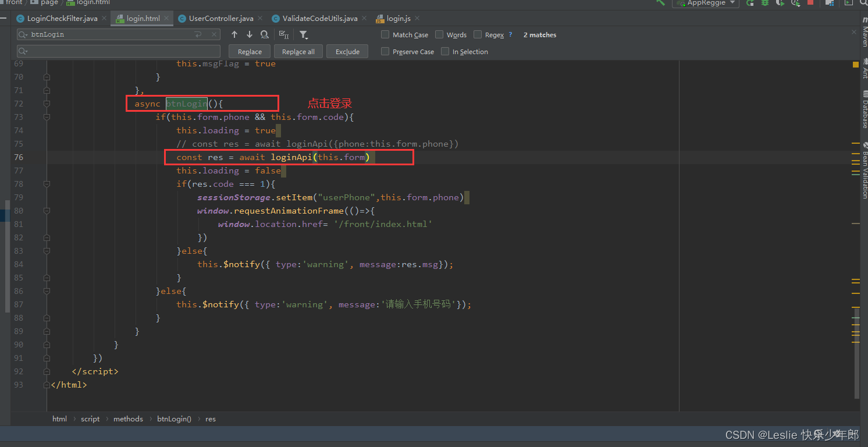The height and width of the screenshot is (447, 868).
Task: Enable the Words checkbox
Action: tap(439, 34)
